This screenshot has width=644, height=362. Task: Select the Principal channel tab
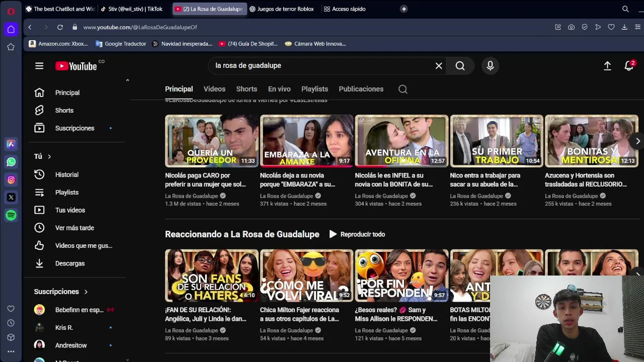point(179,89)
